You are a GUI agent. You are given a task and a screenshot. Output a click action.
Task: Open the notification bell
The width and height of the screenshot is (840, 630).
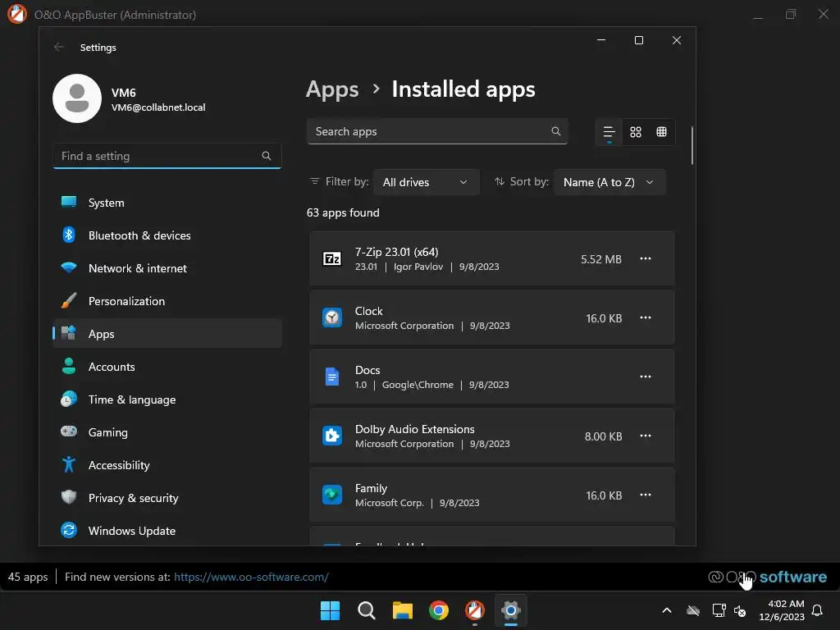[x=818, y=610]
